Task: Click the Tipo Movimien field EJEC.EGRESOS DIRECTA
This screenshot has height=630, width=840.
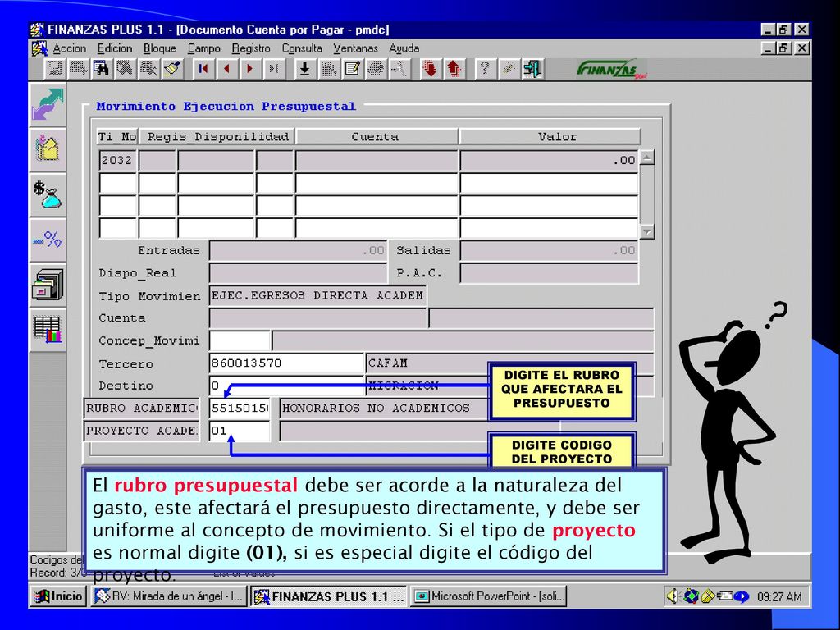Action: click(317, 295)
